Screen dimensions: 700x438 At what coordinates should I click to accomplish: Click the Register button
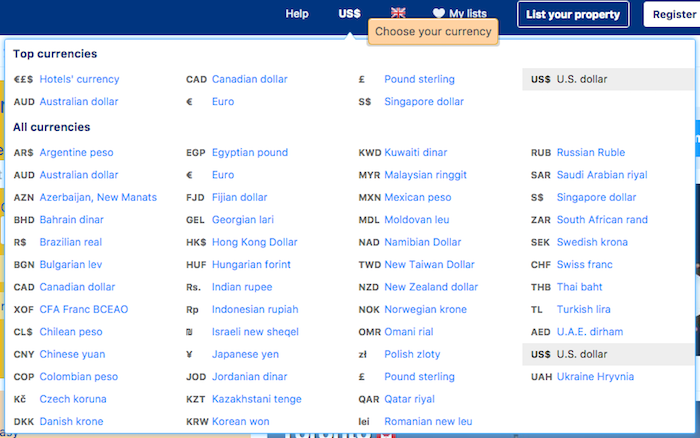[x=672, y=14]
